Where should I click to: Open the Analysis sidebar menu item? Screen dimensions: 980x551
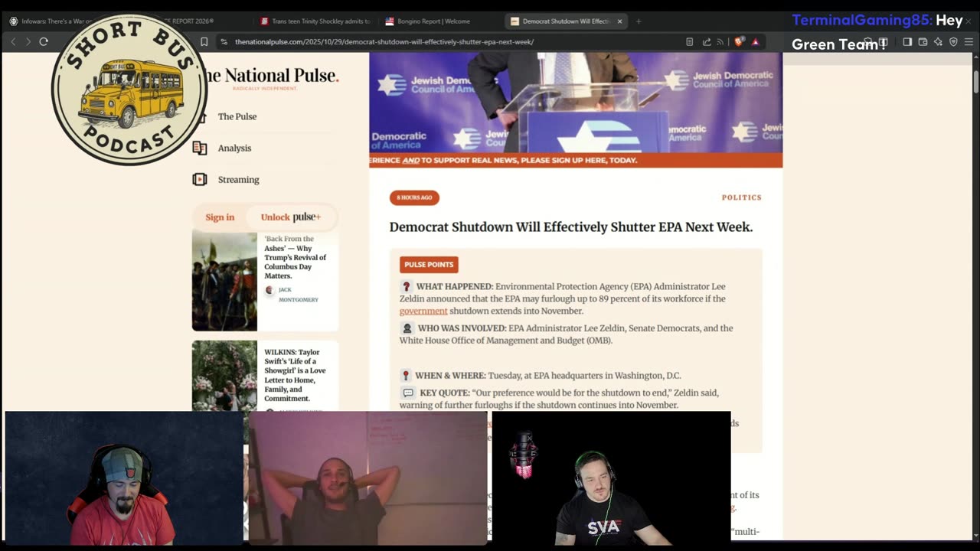click(x=234, y=148)
